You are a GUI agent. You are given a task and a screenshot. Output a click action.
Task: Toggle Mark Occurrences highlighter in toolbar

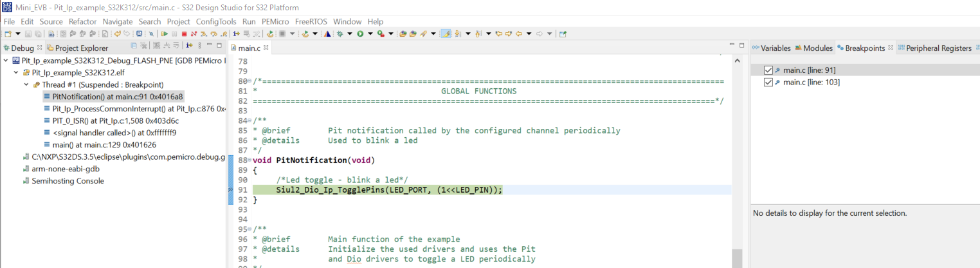pos(445,33)
